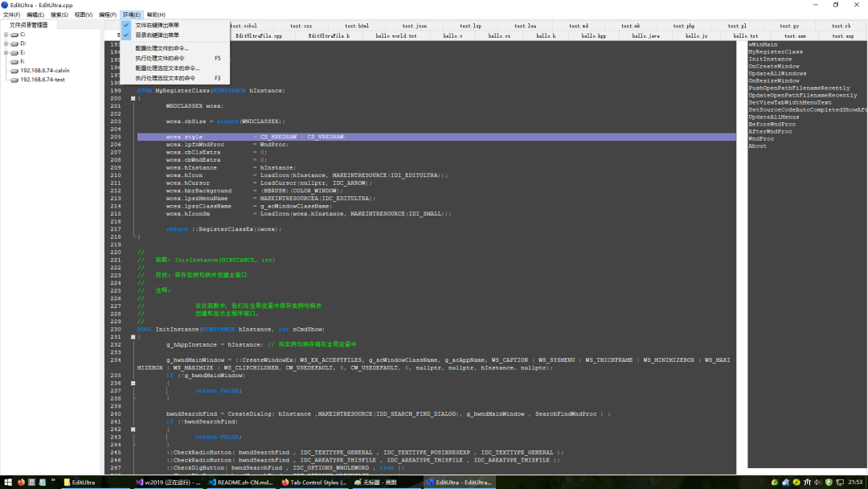Image resolution: width=868 pixels, height=489 pixels.
Task: Collapse fold marker at line 242
Action: click(x=133, y=429)
